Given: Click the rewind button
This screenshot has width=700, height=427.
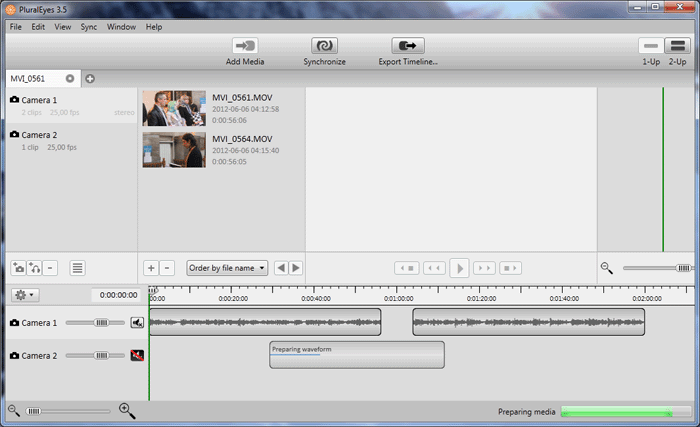Looking at the screenshot, I should (x=434, y=268).
